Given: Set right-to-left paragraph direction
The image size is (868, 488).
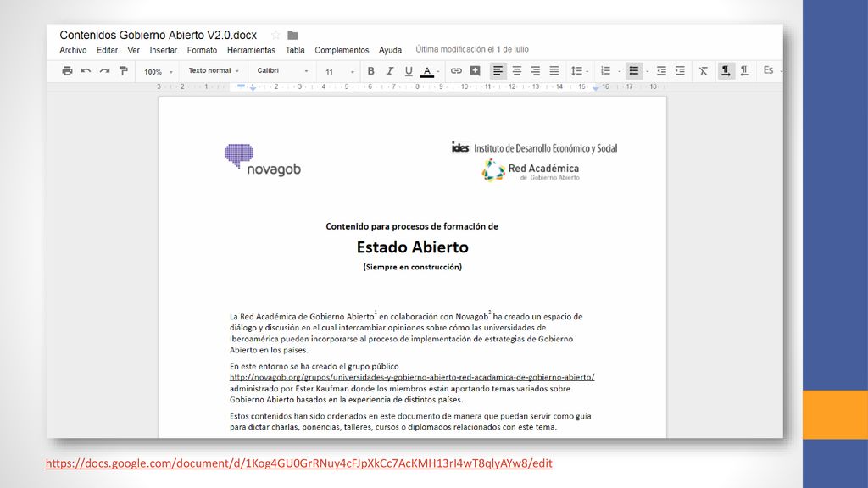Looking at the screenshot, I should click(x=744, y=71).
